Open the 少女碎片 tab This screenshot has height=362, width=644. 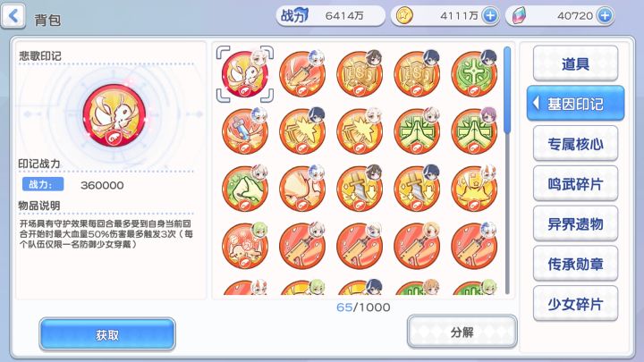(x=575, y=304)
